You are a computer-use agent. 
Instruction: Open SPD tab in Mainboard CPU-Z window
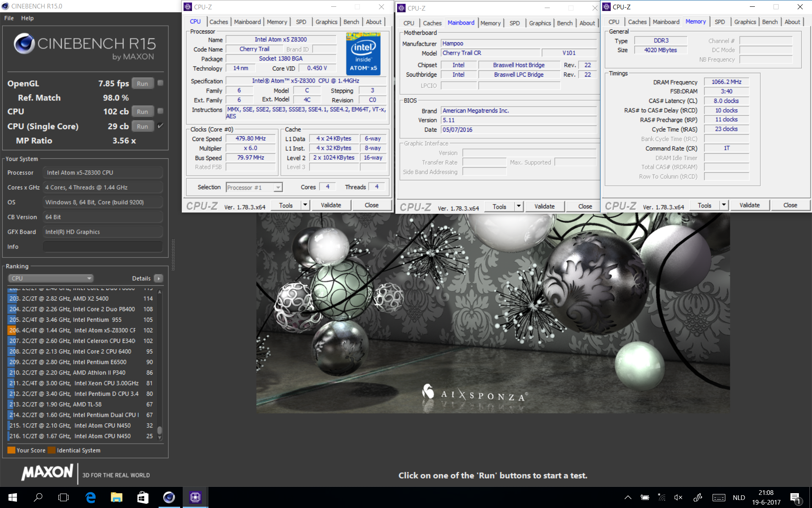pos(515,23)
